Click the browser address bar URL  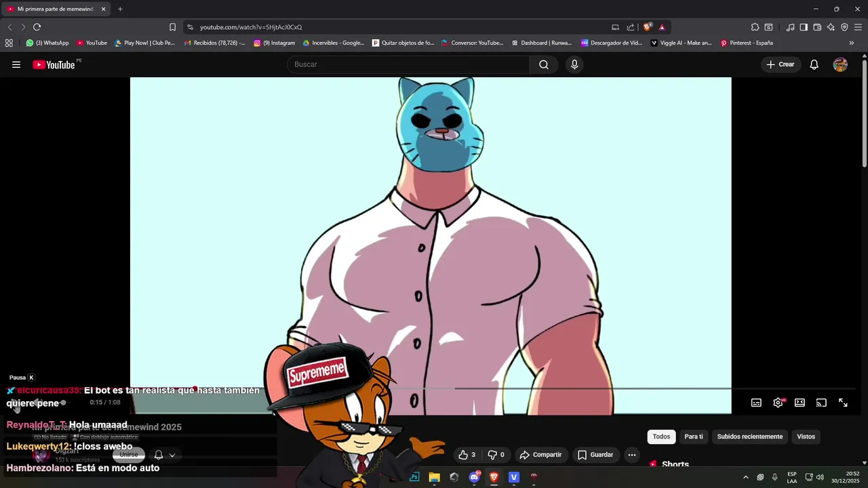coord(251,27)
